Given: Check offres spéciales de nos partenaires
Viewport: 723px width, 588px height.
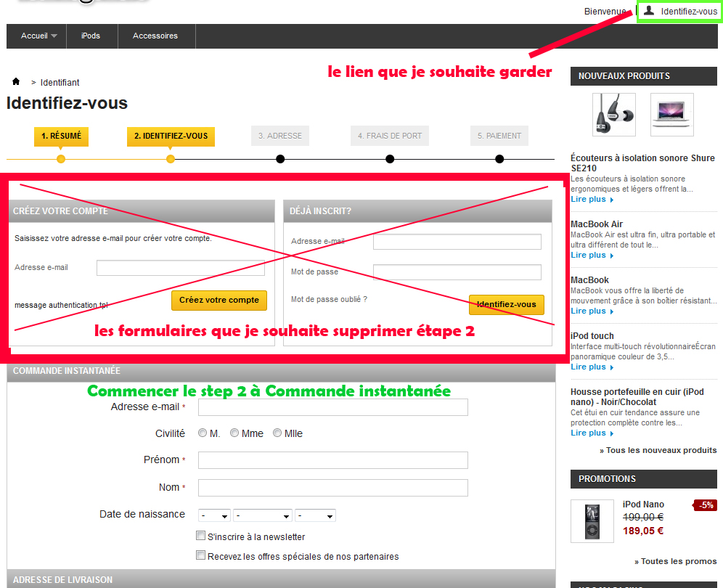Looking at the screenshot, I should click(200, 555).
